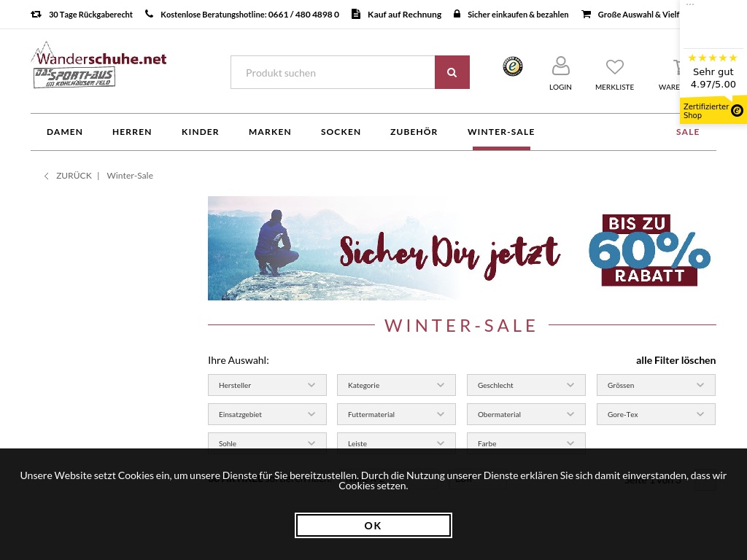
Task: Click the Zurück back arrow
Action: [x=46, y=176]
